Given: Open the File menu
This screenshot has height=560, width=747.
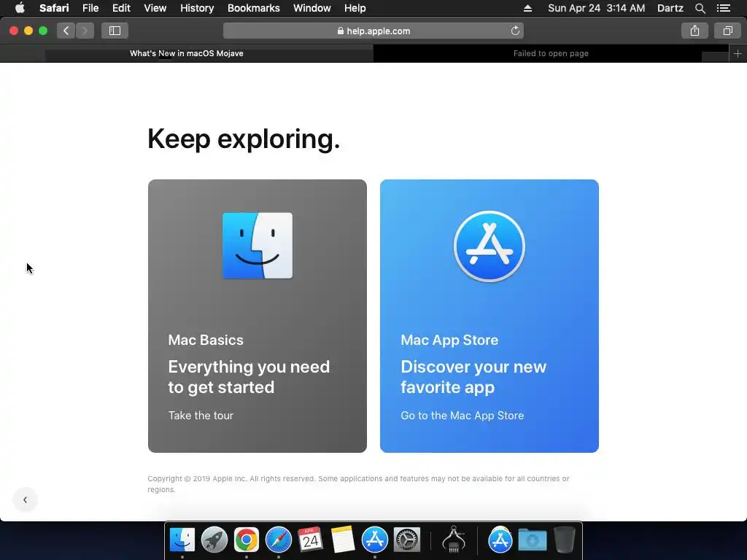Looking at the screenshot, I should point(90,8).
